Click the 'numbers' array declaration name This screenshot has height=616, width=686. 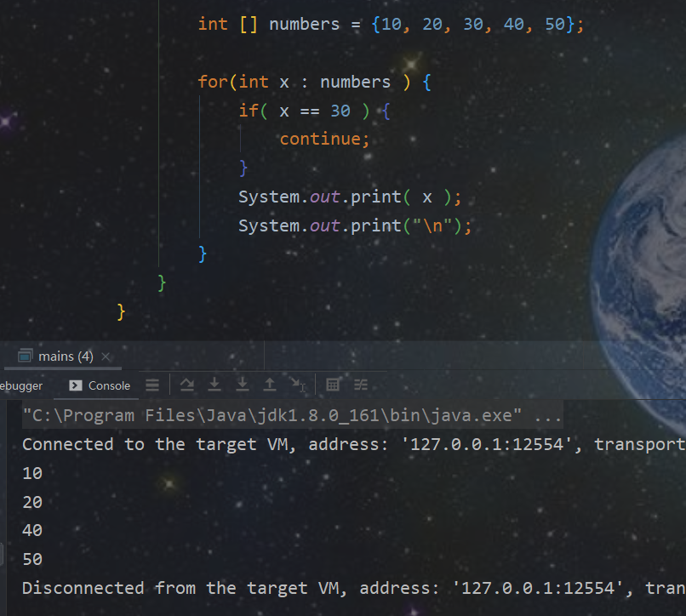tap(304, 24)
